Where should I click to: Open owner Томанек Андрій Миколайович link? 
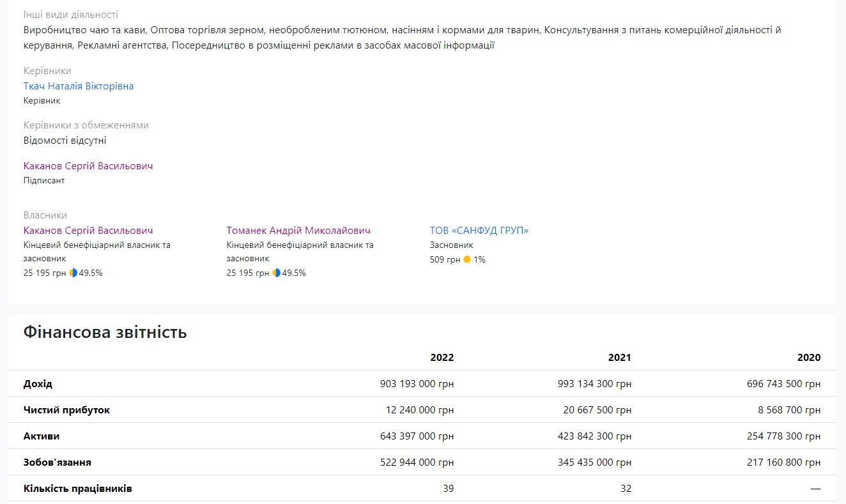pos(298,231)
